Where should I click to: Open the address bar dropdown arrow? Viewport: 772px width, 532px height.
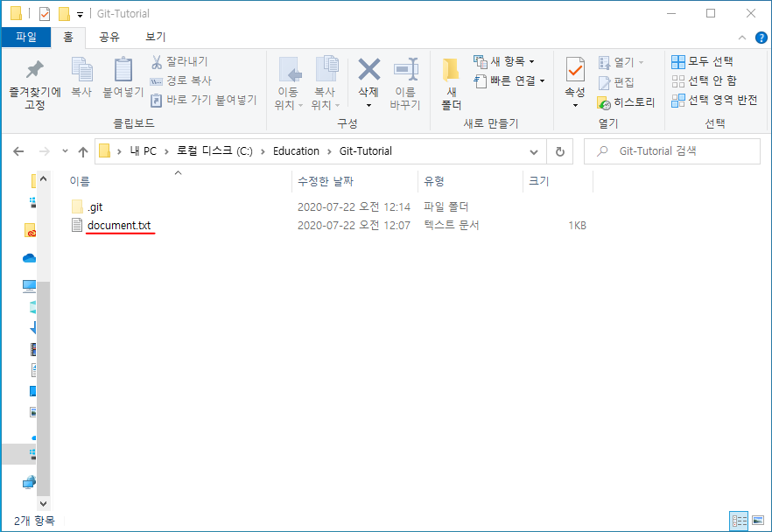[x=534, y=150]
